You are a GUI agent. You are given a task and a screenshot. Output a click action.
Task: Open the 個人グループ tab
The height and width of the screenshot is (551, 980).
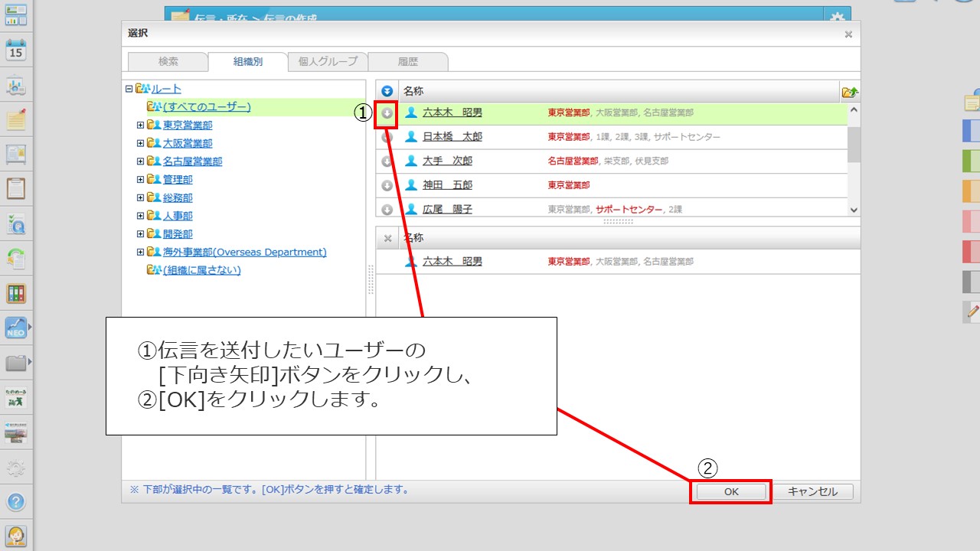(x=328, y=62)
